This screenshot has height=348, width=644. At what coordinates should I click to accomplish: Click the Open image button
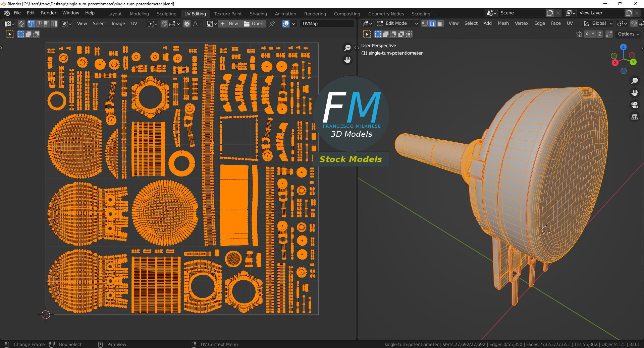point(254,24)
